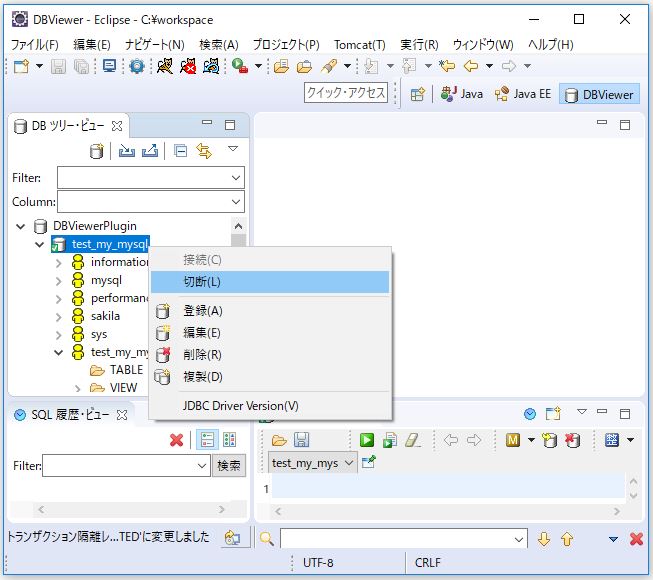Choose 削除(R) from the context menu
The width and height of the screenshot is (653, 580).
(x=270, y=355)
